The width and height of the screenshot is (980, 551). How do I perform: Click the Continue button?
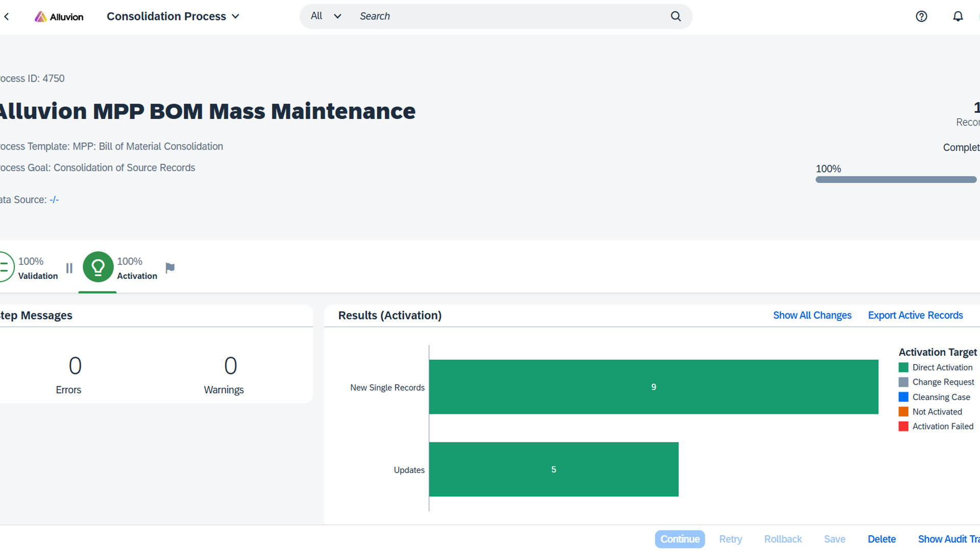680,539
